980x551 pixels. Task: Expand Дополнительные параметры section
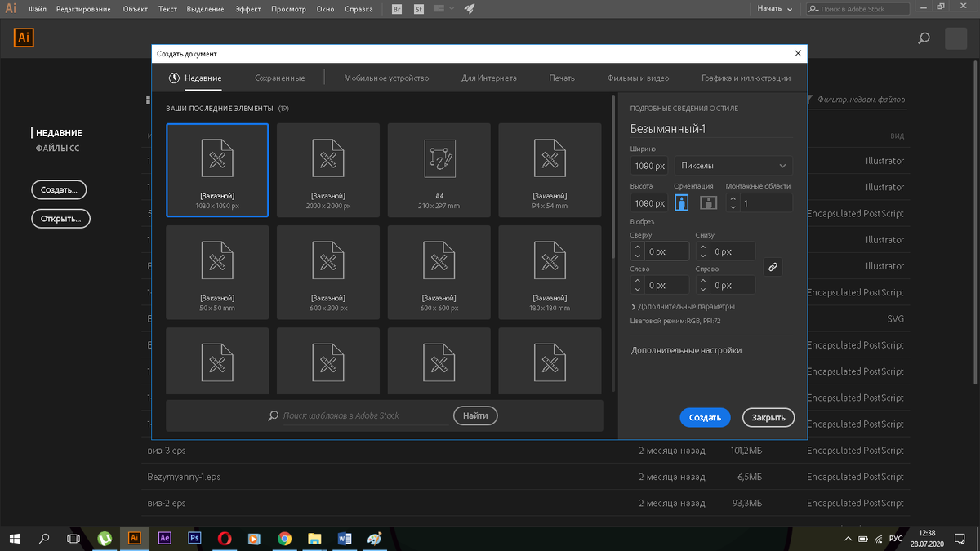pos(683,307)
